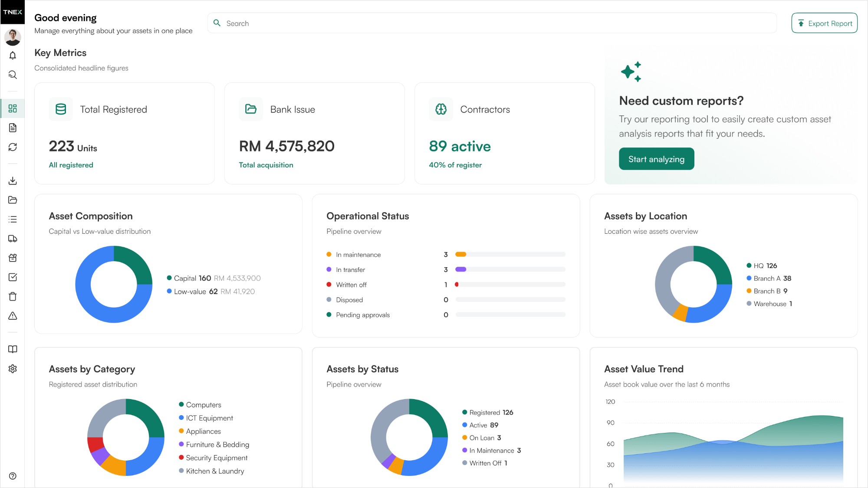The height and width of the screenshot is (488, 868).
Task: Select the list icon in sidebar
Action: 13,219
